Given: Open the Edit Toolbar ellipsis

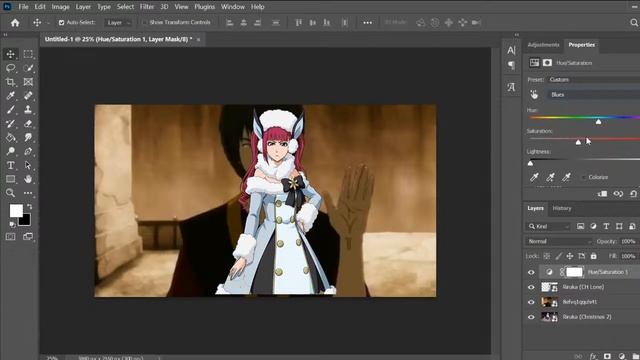Looking at the screenshot, I should point(28,193).
